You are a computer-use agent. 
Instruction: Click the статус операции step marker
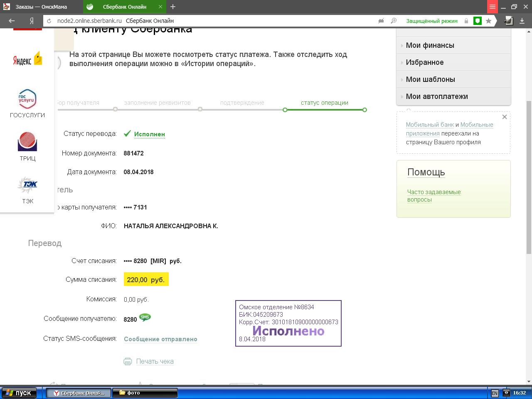(x=365, y=110)
